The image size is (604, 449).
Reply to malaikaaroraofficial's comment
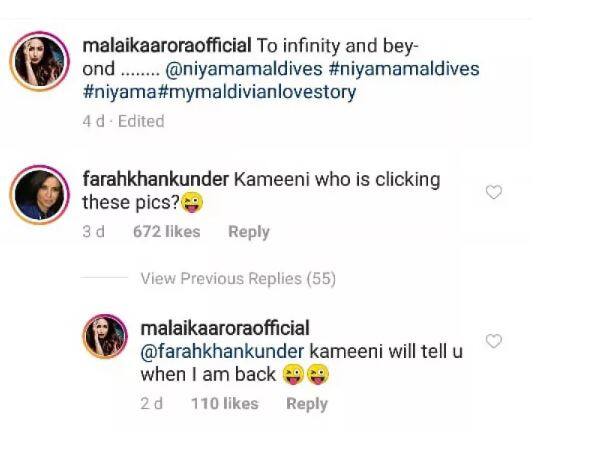coord(306,404)
